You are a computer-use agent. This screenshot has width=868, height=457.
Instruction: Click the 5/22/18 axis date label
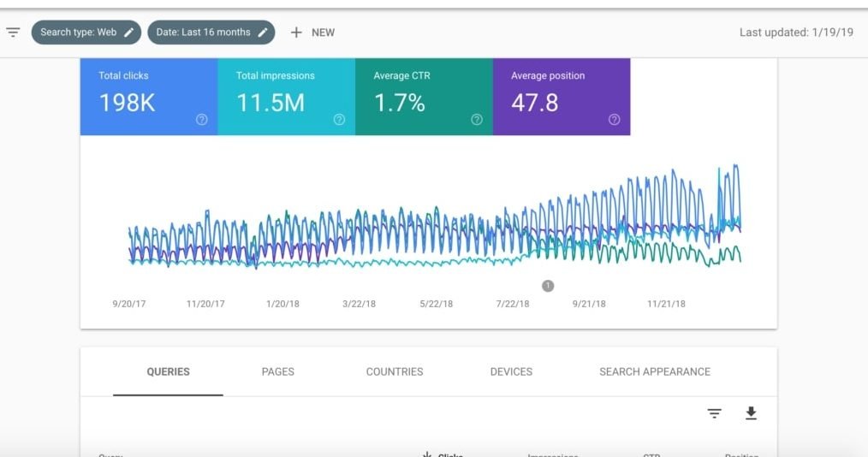(x=437, y=304)
